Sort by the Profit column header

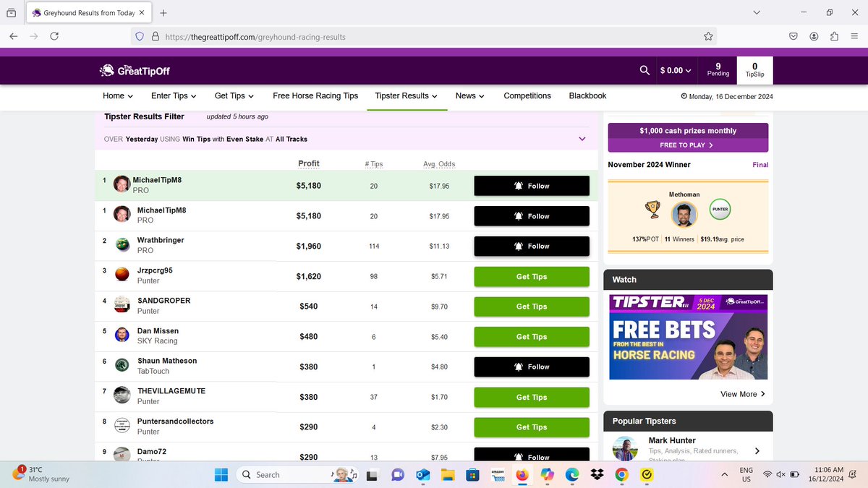pos(309,163)
